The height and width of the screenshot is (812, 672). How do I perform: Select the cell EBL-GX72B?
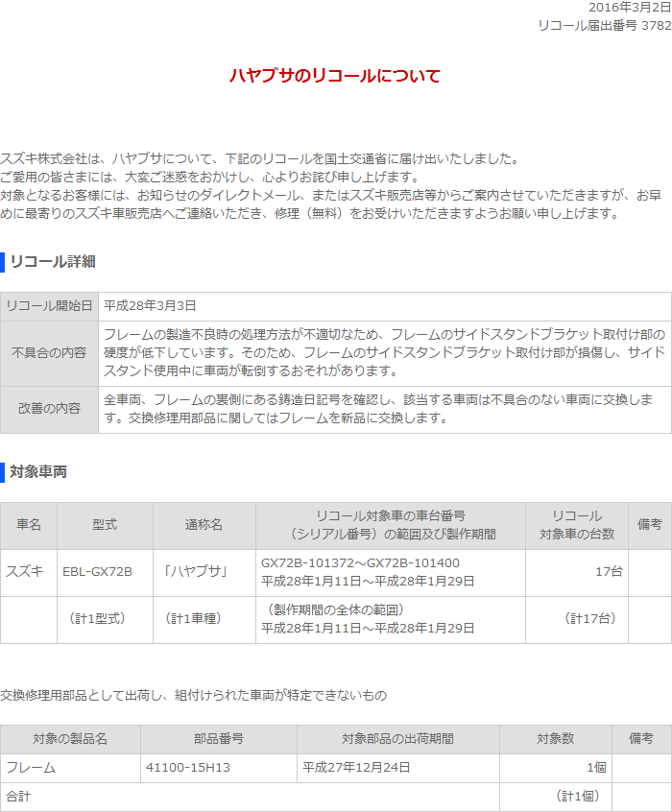(105, 573)
